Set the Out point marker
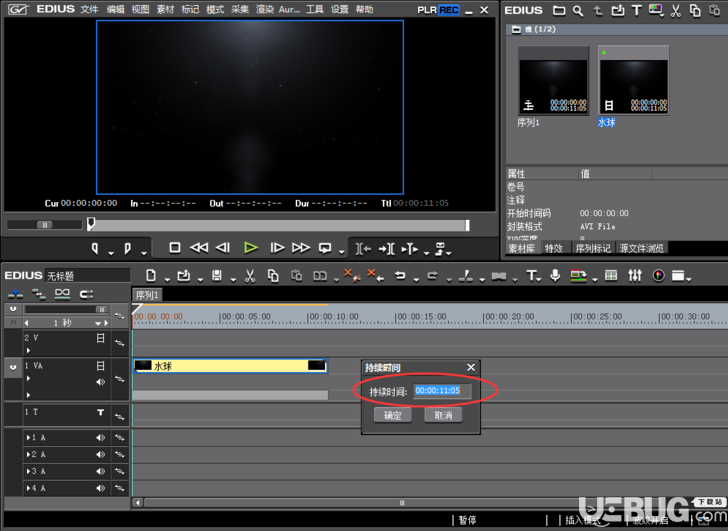 pos(127,249)
